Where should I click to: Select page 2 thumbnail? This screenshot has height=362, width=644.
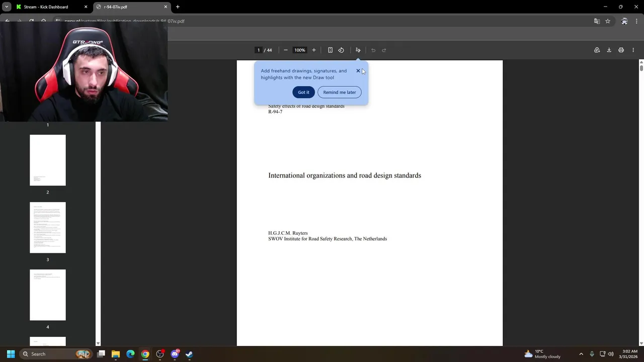tap(48, 160)
